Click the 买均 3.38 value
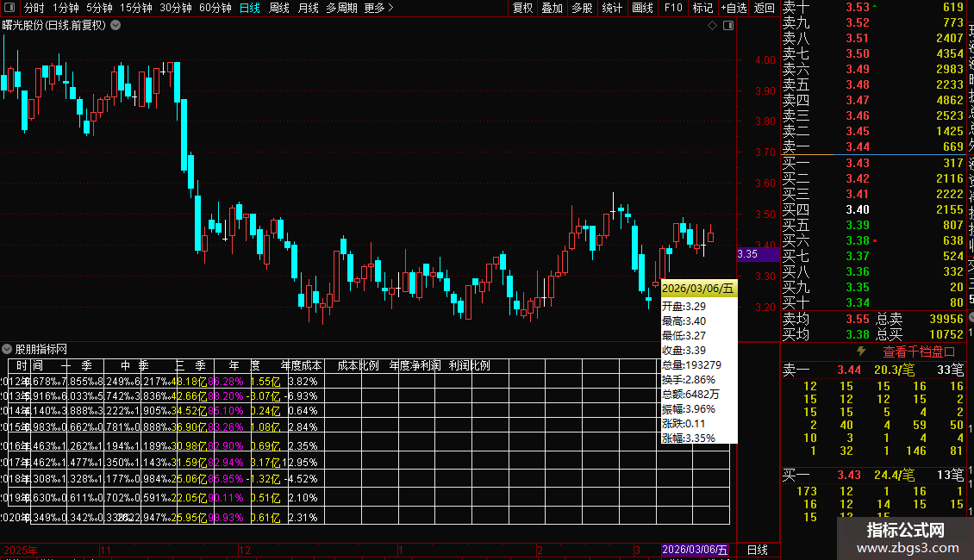974x560 pixels. point(858,334)
